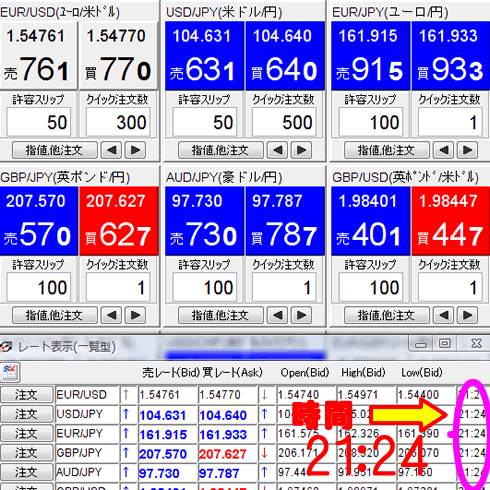Click the right arrow in GBP/JPY panel

tap(135, 315)
